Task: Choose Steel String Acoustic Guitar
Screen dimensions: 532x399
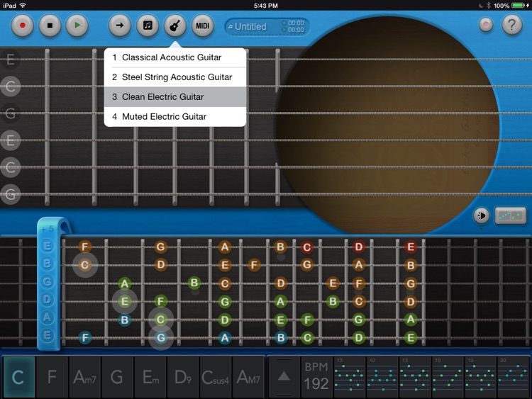Action: click(x=175, y=77)
